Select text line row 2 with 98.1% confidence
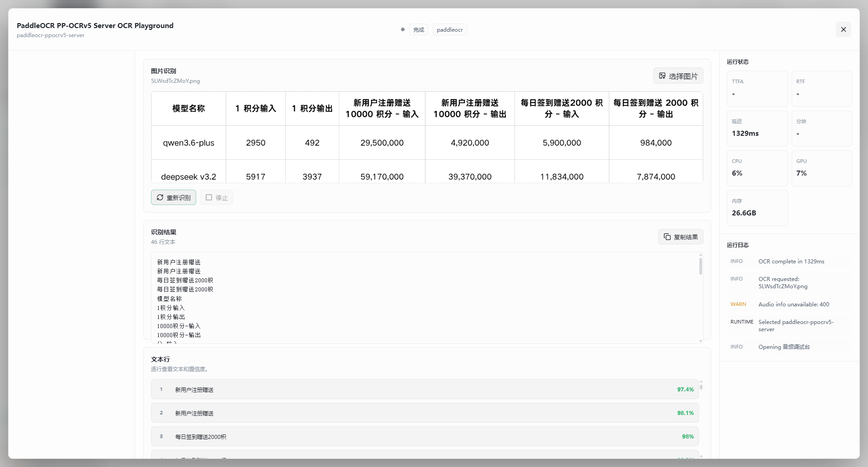Image resolution: width=868 pixels, height=467 pixels. tap(425, 413)
